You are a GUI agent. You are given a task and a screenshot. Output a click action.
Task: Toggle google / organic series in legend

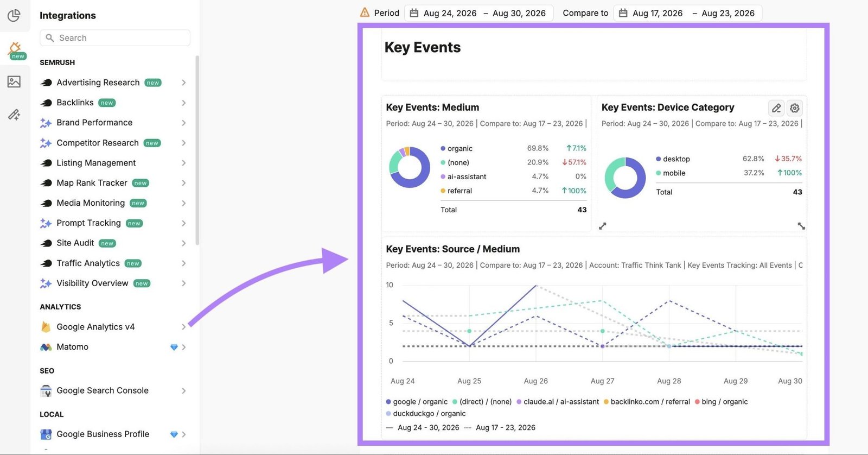click(x=417, y=402)
